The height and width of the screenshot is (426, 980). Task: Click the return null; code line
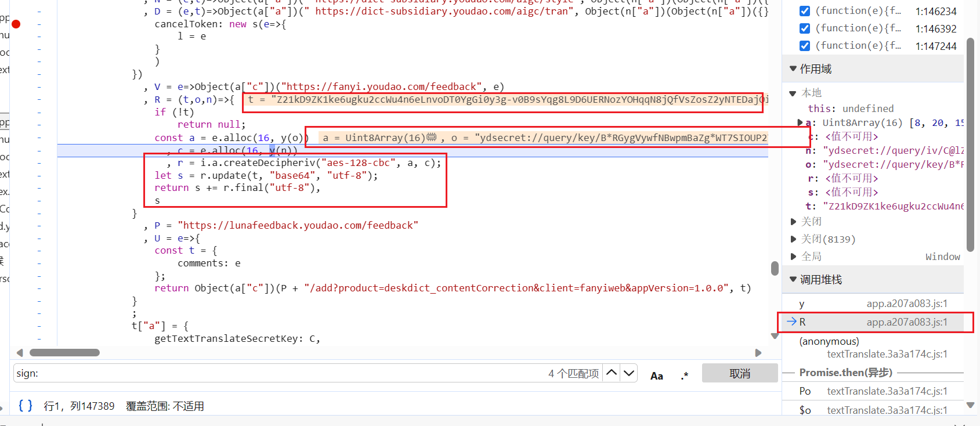pos(211,124)
